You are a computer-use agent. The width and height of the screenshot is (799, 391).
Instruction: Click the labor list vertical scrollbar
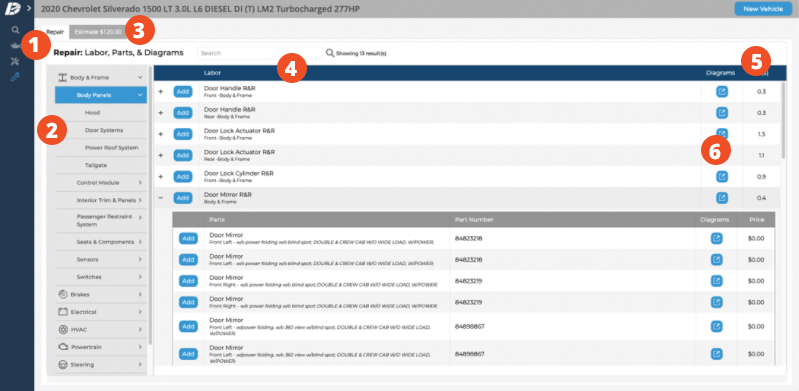coord(784,120)
